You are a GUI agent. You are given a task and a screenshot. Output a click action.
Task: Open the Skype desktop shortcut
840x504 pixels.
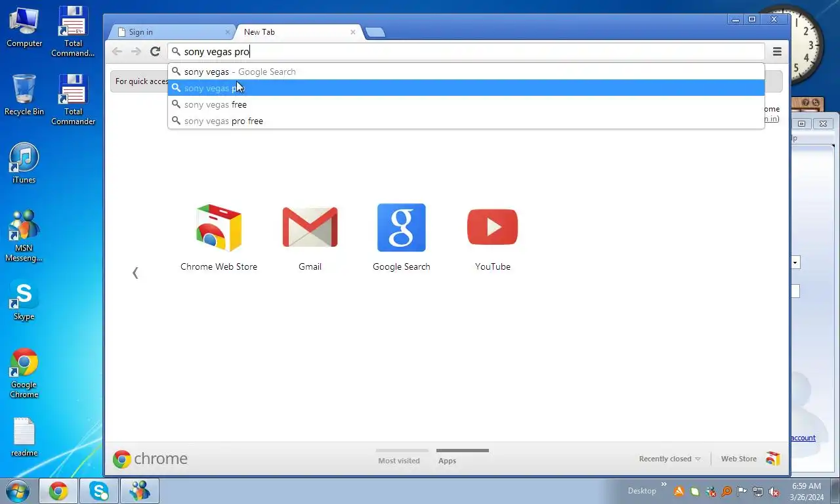click(24, 301)
